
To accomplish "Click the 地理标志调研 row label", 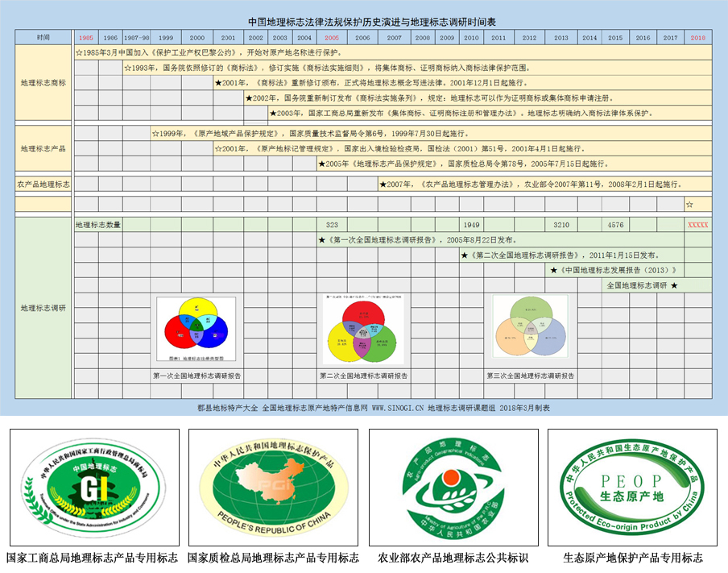I will click(x=43, y=308).
